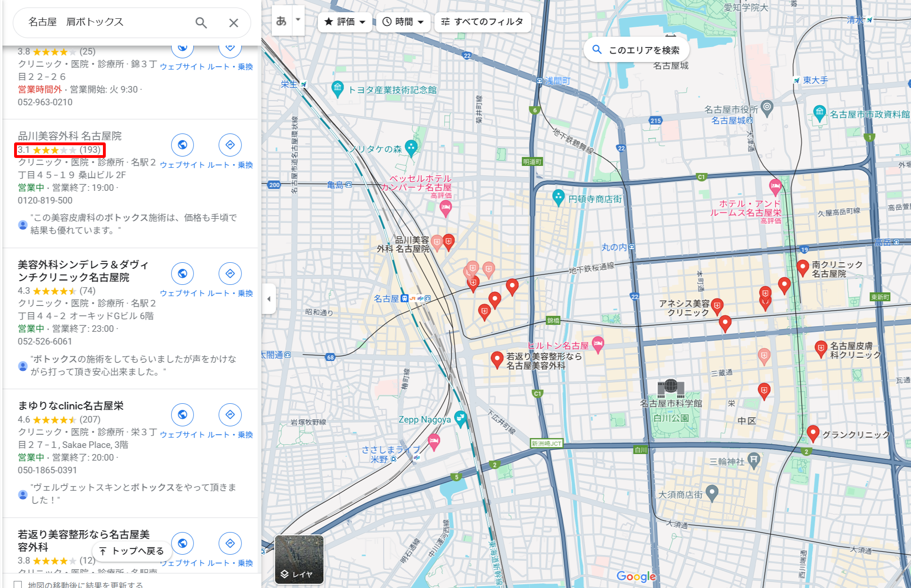Select 三輪神社 shrine marker
The height and width of the screenshot is (588, 911).
click(x=754, y=461)
